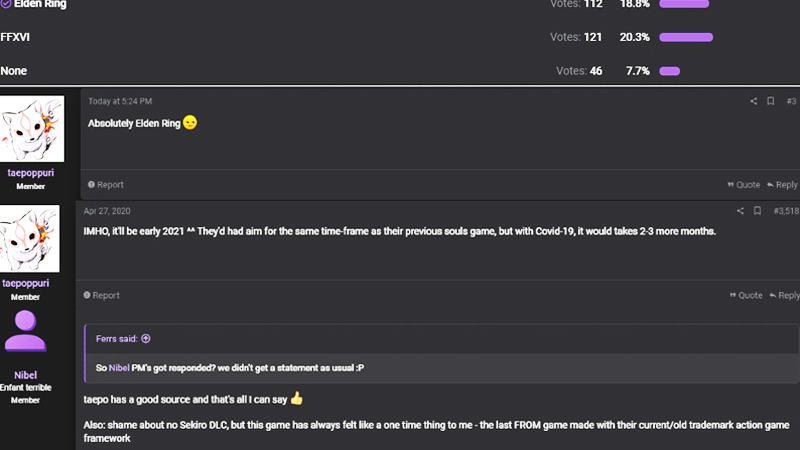Report the 'Today at 5:24 PM' post
The width and height of the screenshot is (800, 450).
click(106, 185)
